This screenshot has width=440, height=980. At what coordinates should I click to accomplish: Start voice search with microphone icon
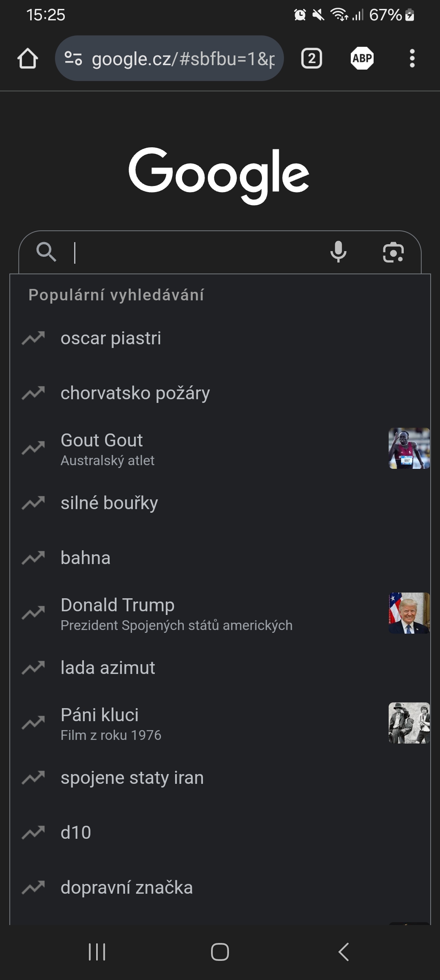338,252
